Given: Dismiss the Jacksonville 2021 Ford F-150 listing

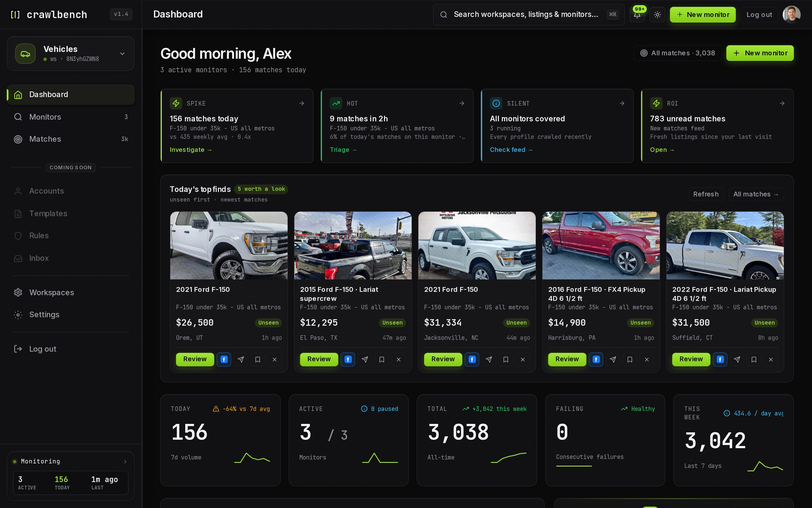Looking at the screenshot, I should [x=522, y=360].
